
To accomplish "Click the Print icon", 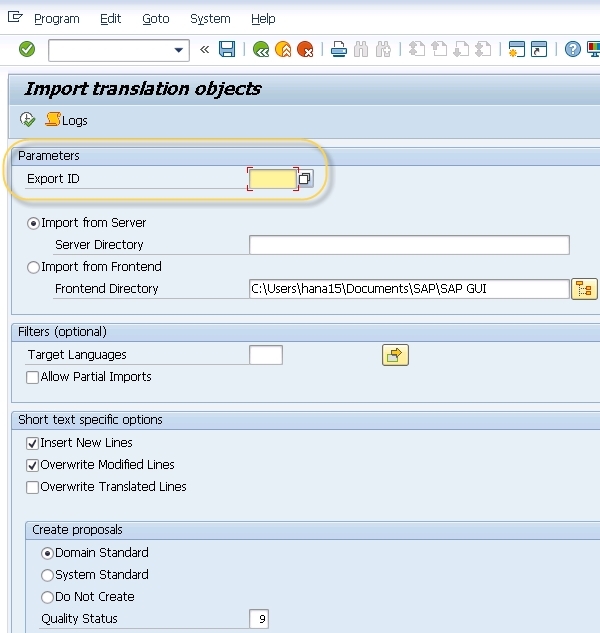I will [338, 50].
